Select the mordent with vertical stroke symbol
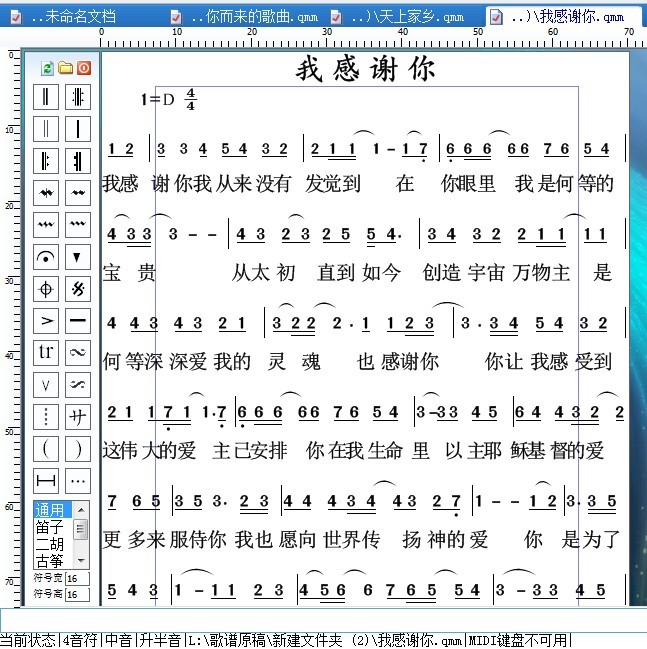Screen dimensions: 647x649 point(46,193)
